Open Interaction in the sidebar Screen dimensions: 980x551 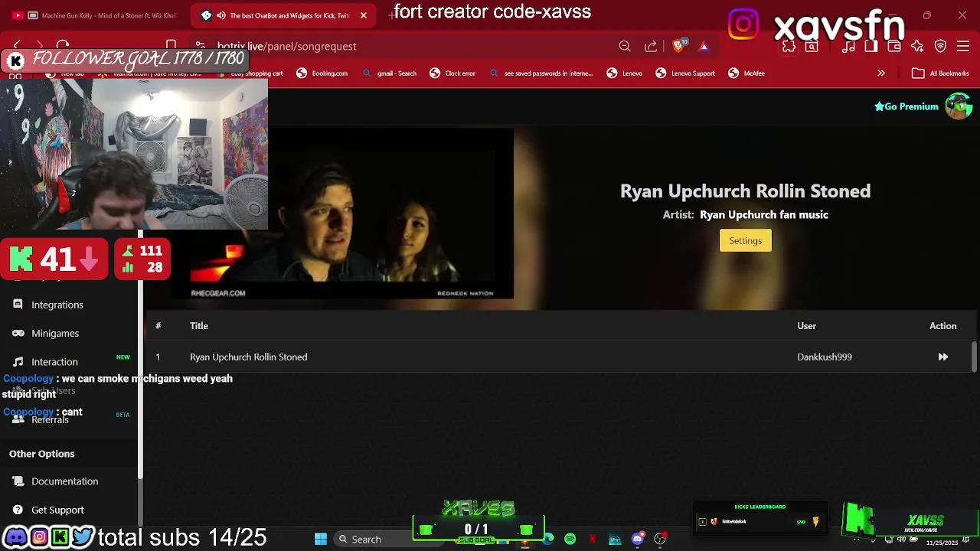54,362
